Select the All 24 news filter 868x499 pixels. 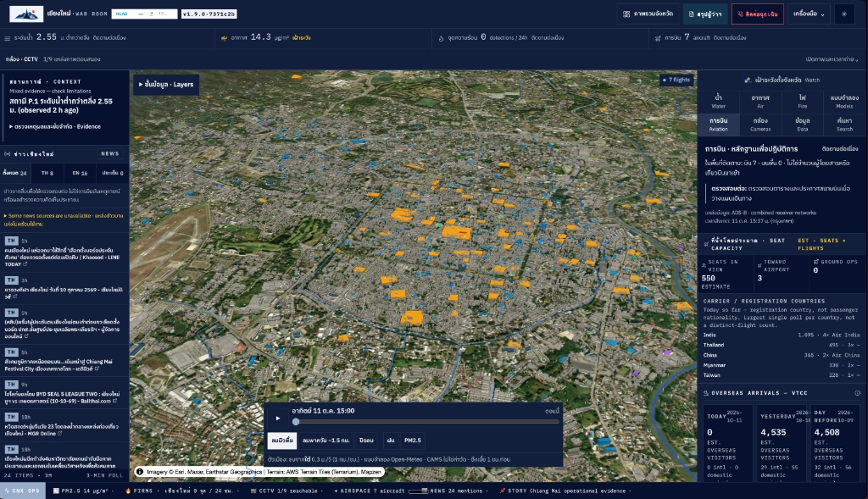pyautogui.click(x=15, y=173)
